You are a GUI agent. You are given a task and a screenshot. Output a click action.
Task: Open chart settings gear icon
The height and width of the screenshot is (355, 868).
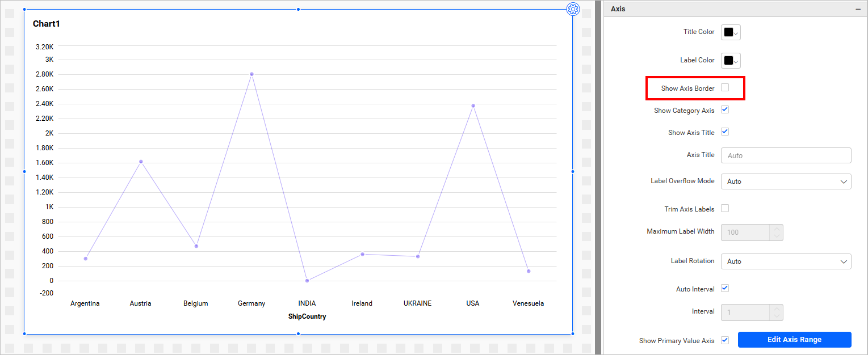coord(573,9)
